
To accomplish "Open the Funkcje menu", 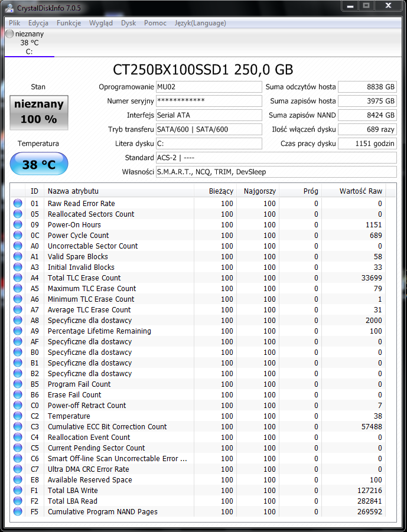I will 69,23.
